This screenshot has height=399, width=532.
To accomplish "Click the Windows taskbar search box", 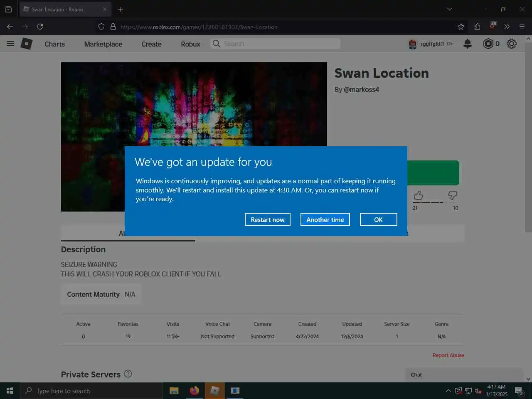I will point(91,391).
